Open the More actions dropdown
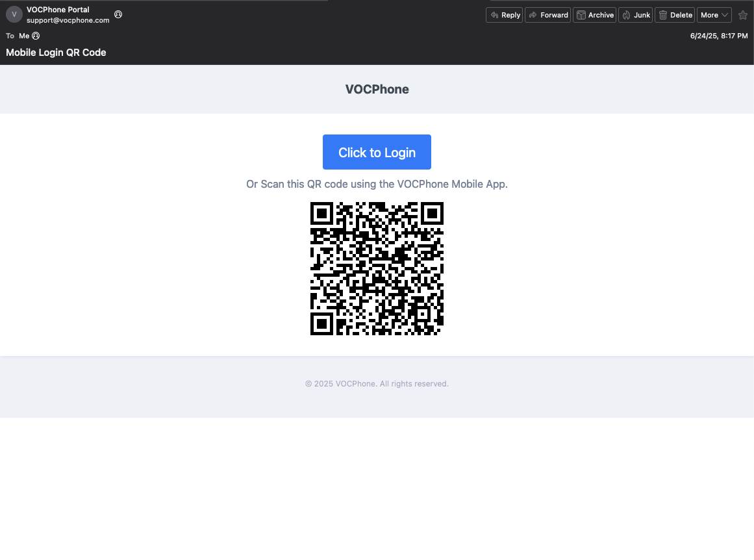 coord(714,14)
